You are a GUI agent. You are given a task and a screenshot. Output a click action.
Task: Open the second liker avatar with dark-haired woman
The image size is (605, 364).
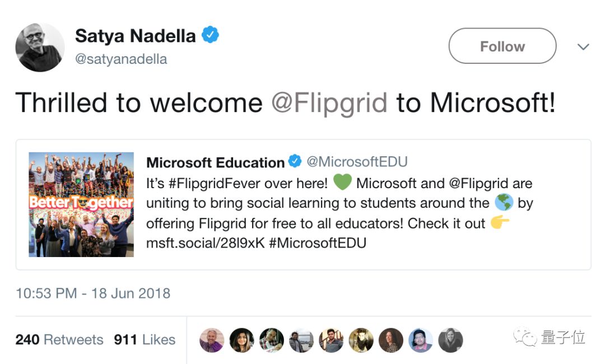pyautogui.click(x=241, y=340)
